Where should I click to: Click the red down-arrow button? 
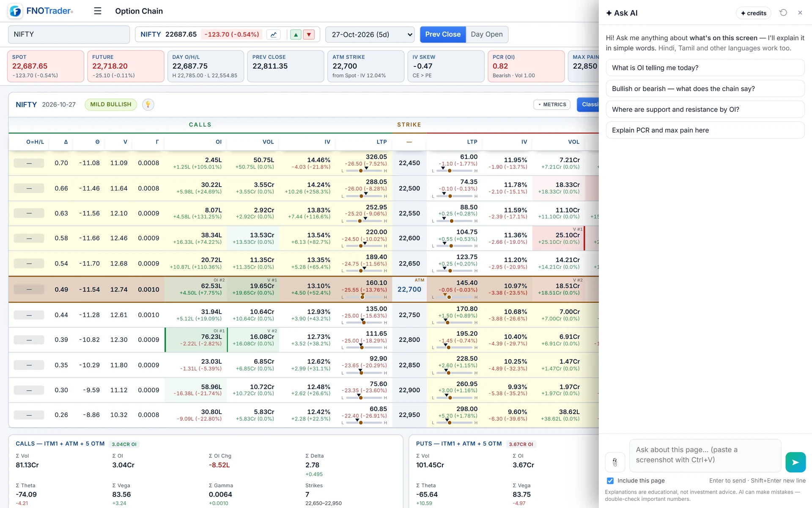click(x=309, y=35)
